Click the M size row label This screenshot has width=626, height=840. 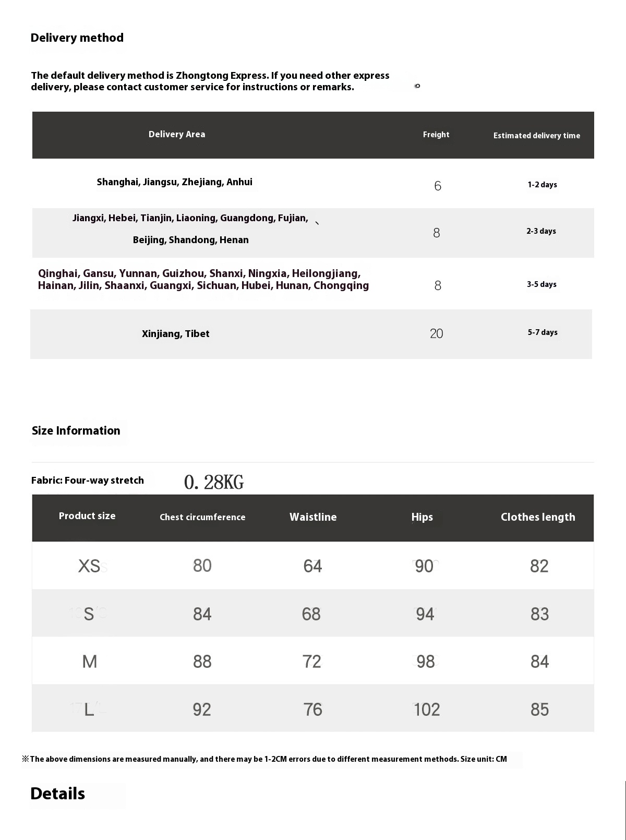(90, 662)
